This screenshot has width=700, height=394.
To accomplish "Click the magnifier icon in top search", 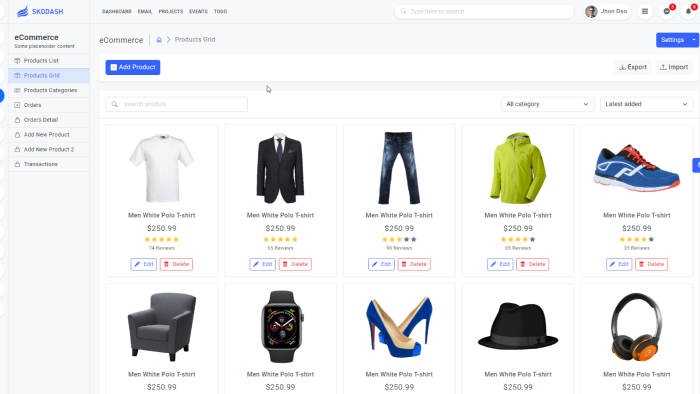I will click(x=403, y=12).
